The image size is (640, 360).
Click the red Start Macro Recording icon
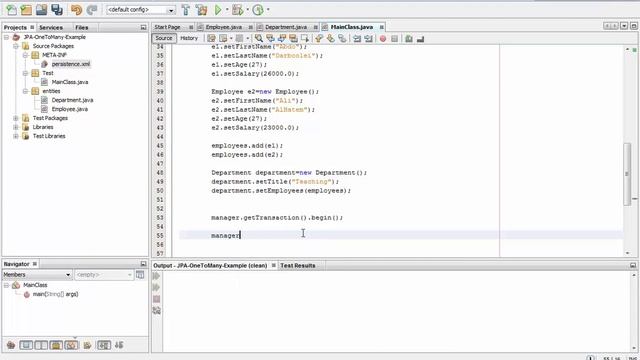383,39
